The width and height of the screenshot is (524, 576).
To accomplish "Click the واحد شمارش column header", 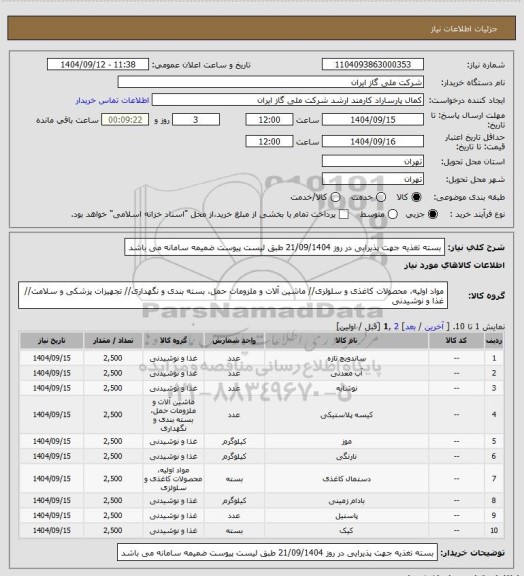I will 234,341.
